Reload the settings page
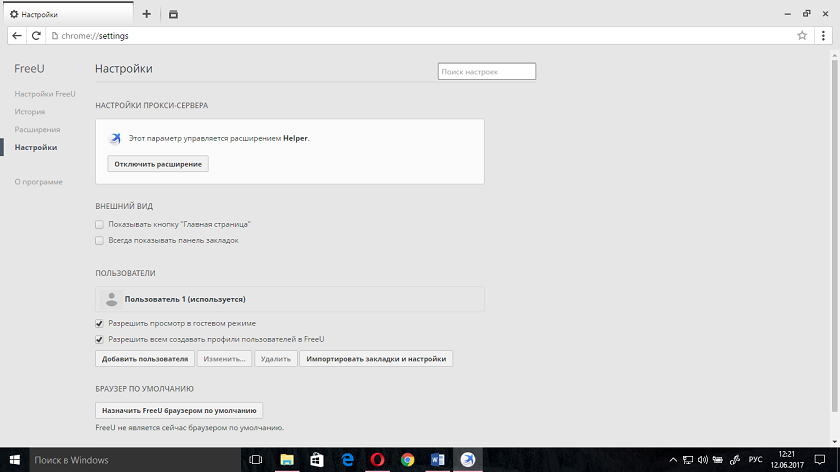Viewport: 840px width, 472px height. point(36,36)
